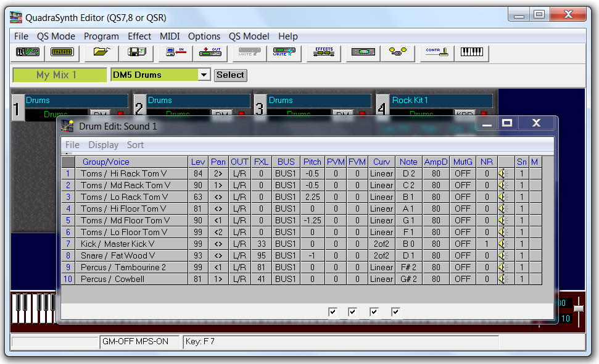Open the DM5 Drums dropdown list
Screen dimensions: 599x364
click(204, 75)
